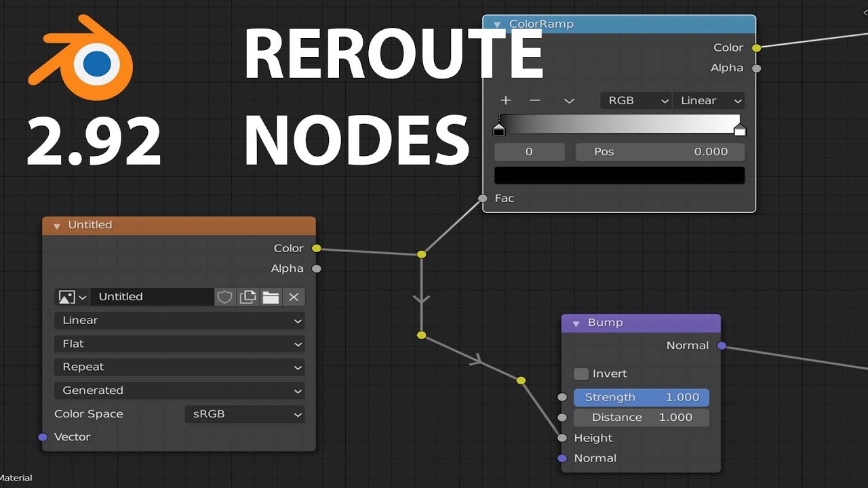Image resolution: width=868 pixels, height=488 pixels.
Task: Click the new image copy icon
Action: [x=248, y=297]
